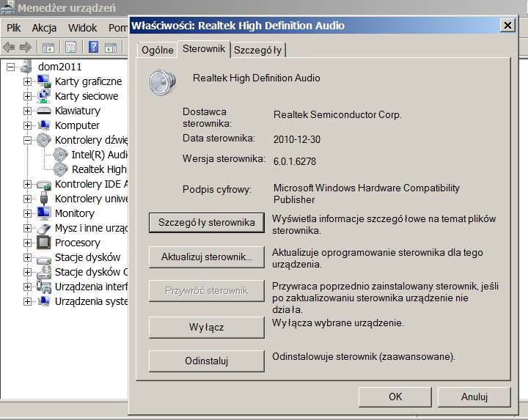This screenshot has height=420, width=528.
Task: Click the Kontrolery dźwięku speaker icon
Action: [44, 140]
